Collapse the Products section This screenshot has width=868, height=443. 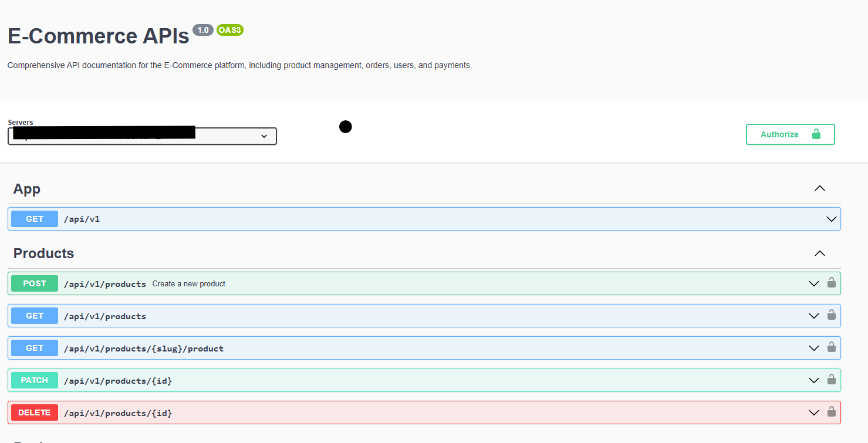click(820, 253)
